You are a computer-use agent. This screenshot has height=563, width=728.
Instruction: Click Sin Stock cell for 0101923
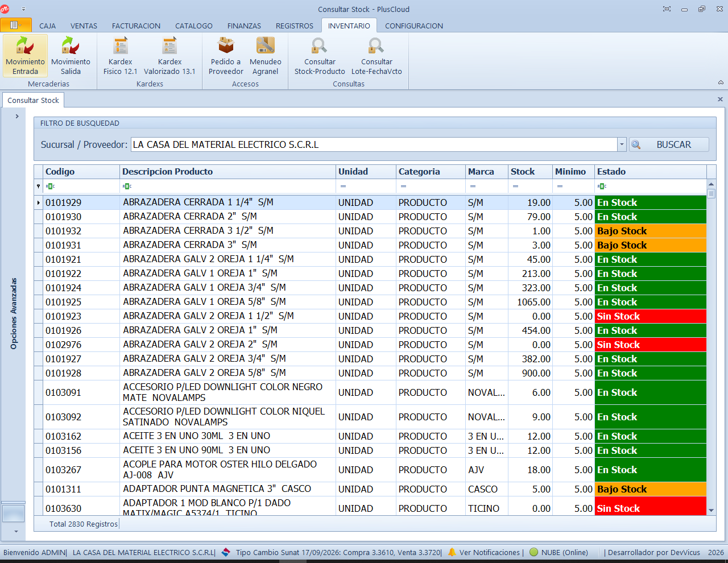[x=651, y=316]
